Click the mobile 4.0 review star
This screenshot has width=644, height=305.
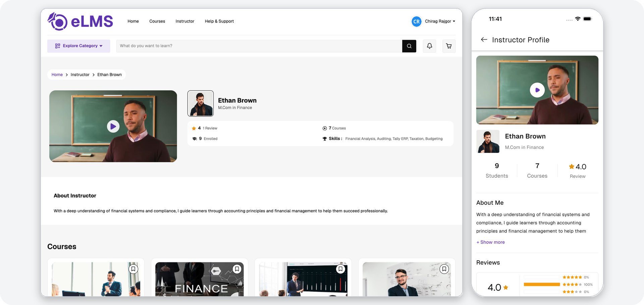coord(572,166)
